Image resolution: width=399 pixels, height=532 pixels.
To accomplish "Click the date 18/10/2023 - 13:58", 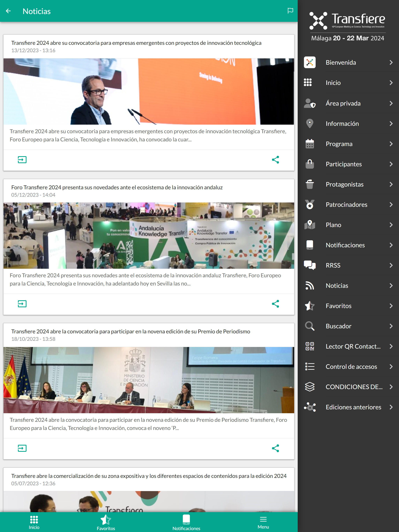I will 33,339.
